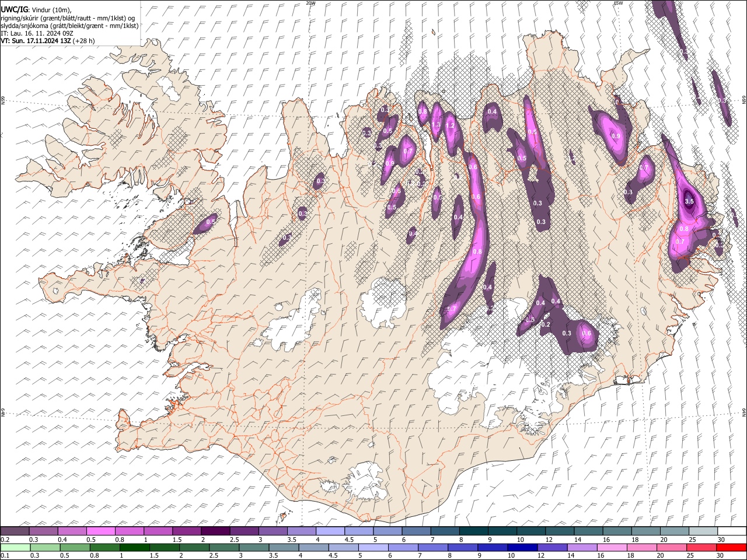The image size is (747, 560).
Task: Pick the rain-scale swatch between 14 and 16
Action: coord(582,547)
